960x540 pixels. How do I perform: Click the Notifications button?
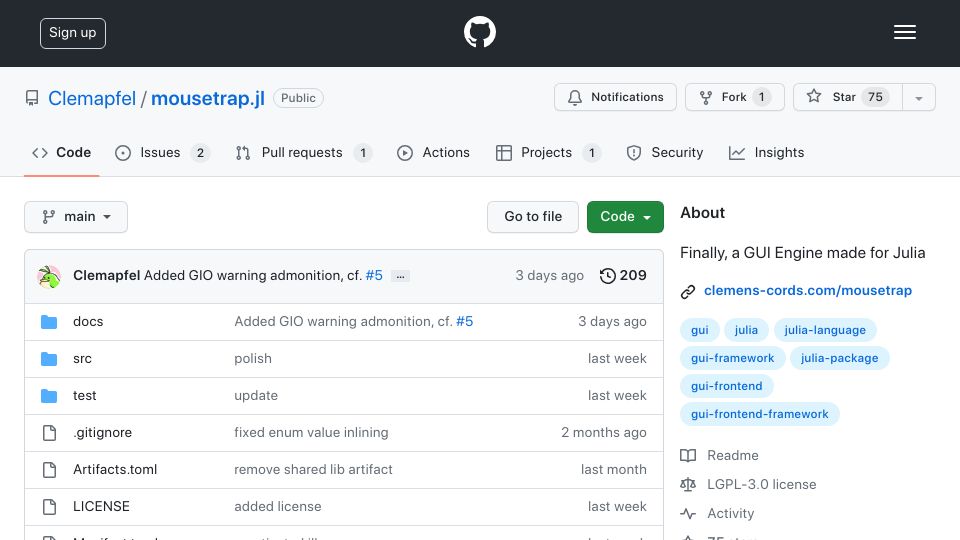click(x=615, y=97)
